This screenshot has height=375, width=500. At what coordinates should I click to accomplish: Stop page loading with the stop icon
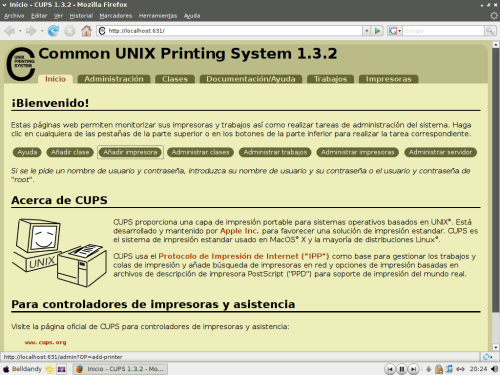(69, 31)
